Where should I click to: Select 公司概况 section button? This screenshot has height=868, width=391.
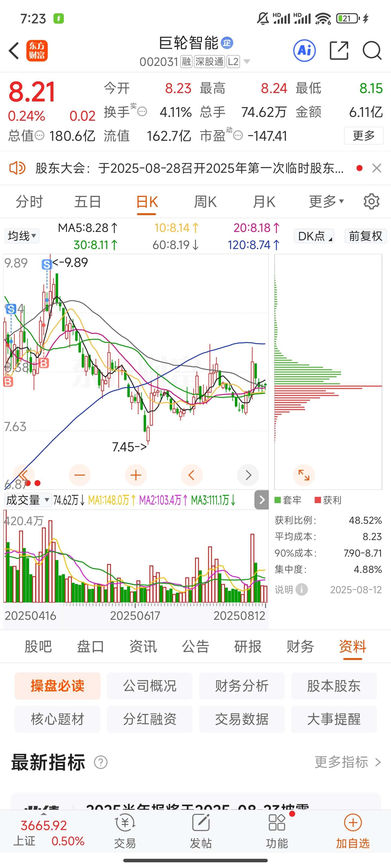point(149,686)
